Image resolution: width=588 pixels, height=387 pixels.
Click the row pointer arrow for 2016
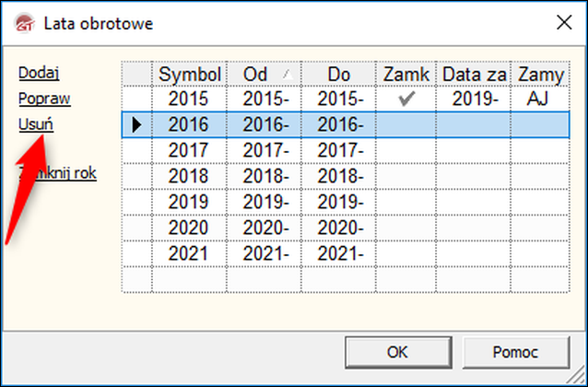coord(136,124)
